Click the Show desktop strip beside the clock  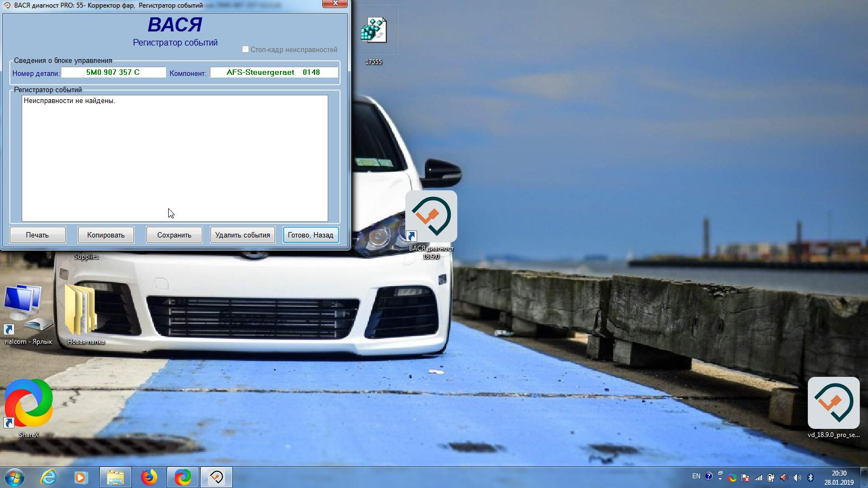tap(864, 477)
